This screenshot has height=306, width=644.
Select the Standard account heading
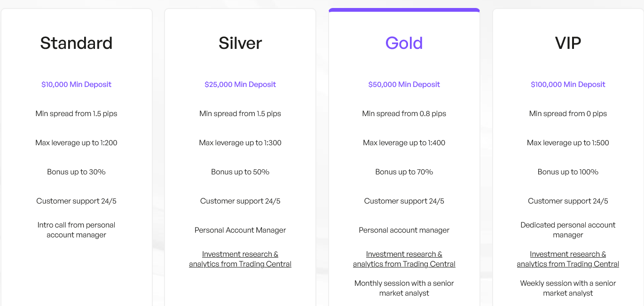tap(76, 43)
